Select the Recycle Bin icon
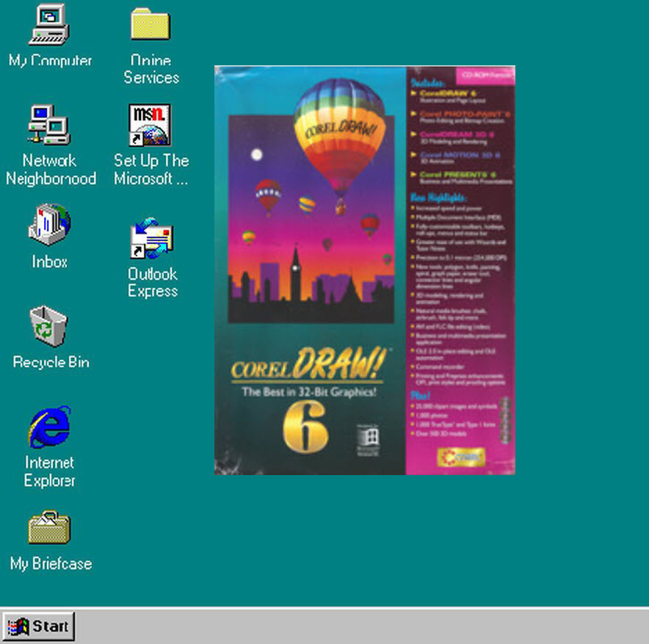 click(48, 327)
